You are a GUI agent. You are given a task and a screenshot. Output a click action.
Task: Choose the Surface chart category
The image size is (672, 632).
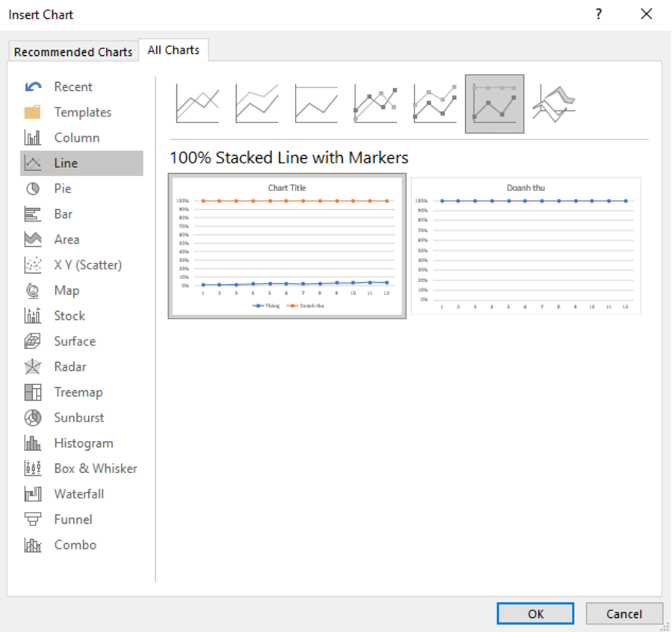click(82, 341)
